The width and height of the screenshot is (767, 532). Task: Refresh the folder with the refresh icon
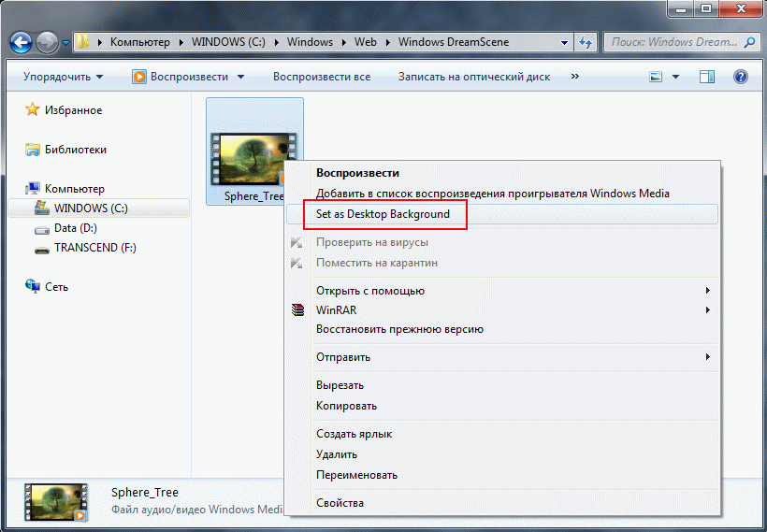(x=586, y=42)
